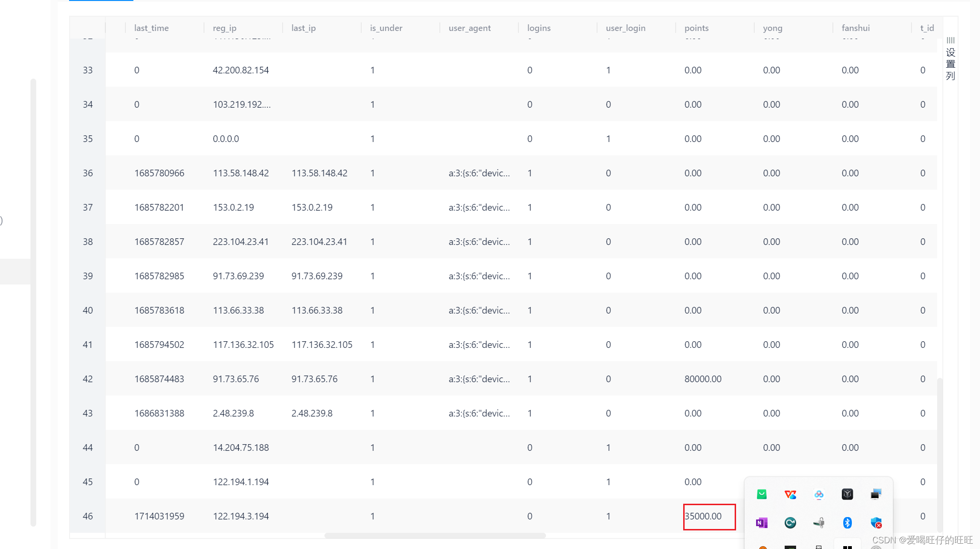Click the user_agent column header
The width and height of the screenshot is (980, 549).
coord(469,28)
